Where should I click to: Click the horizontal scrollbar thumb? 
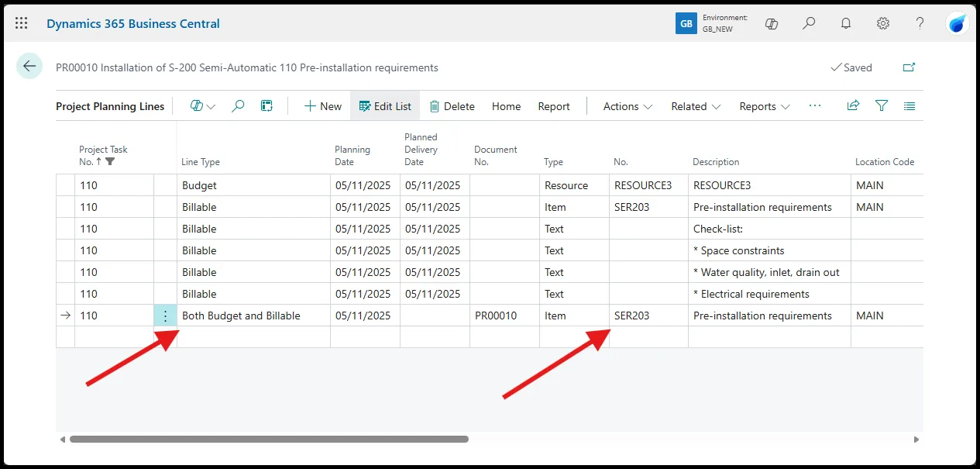(269, 439)
